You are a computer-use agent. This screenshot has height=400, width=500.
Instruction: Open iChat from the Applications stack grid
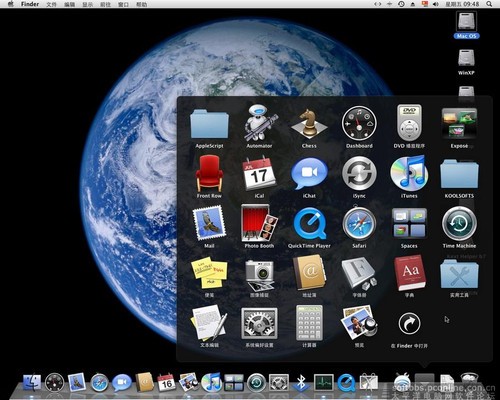309,174
